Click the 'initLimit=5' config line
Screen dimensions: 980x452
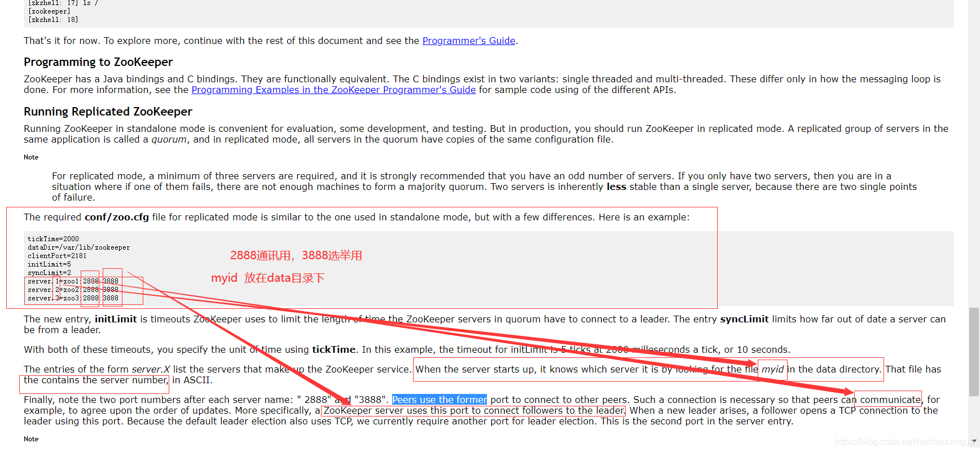(49, 264)
